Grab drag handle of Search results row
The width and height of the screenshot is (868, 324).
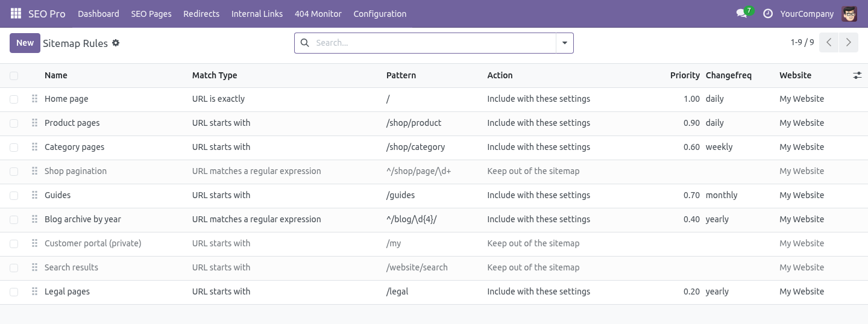[x=34, y=267]
